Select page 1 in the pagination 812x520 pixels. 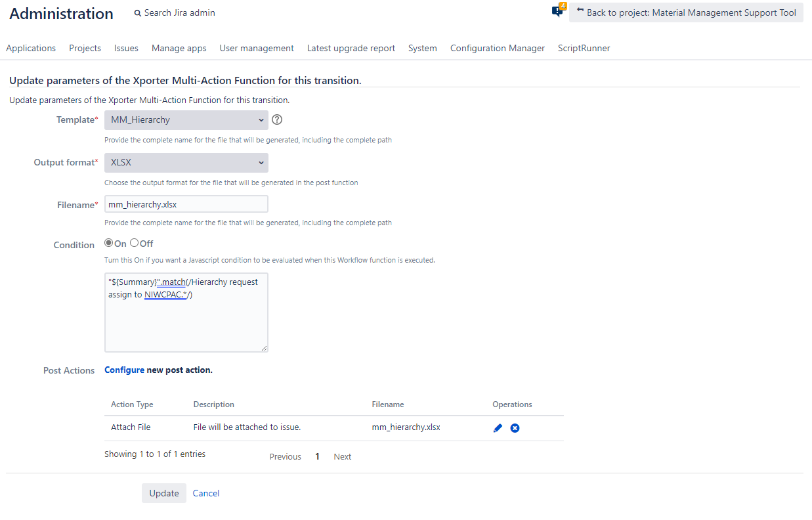point(317,456)
